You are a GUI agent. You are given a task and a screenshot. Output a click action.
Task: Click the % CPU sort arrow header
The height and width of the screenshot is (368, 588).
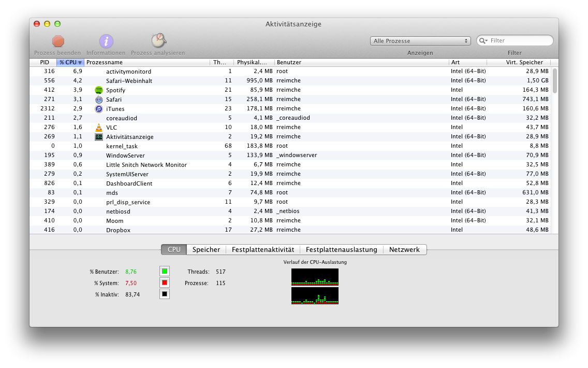click(x=70, y=62)
